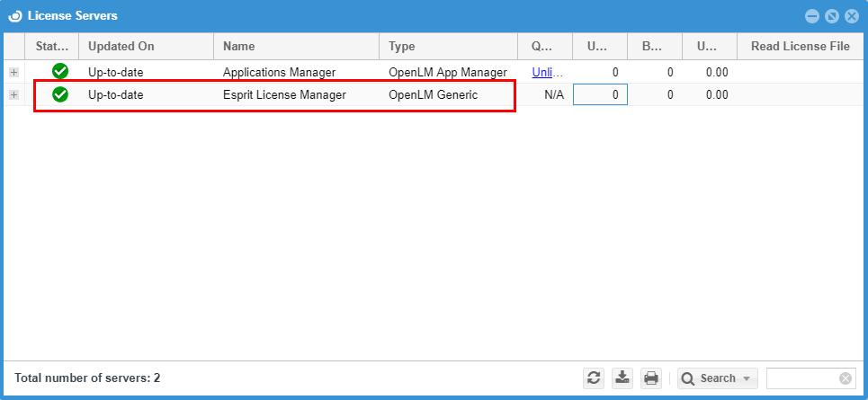
Task: Click the Print icon in bottom toolbar
Action: (x=651, y=378)
